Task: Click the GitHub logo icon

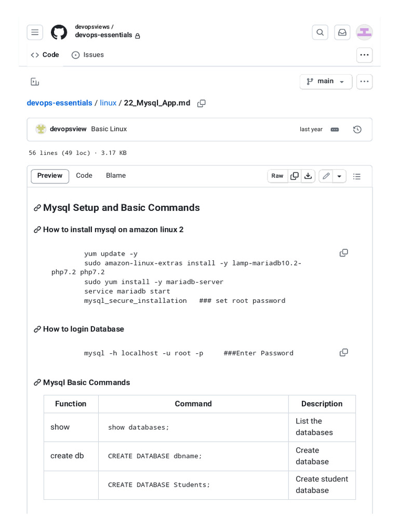Action: click(59, 32)
